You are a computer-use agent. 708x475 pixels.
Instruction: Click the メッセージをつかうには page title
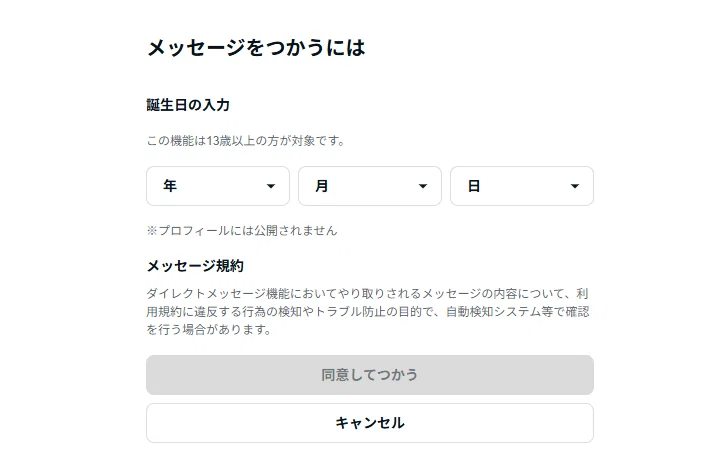pos(256,47)
